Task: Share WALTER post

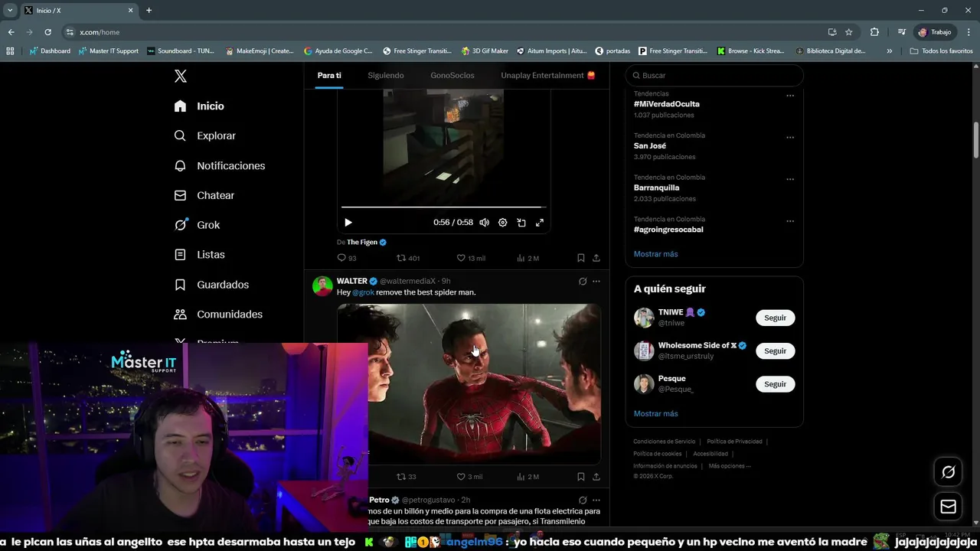Action: [596, 477]
